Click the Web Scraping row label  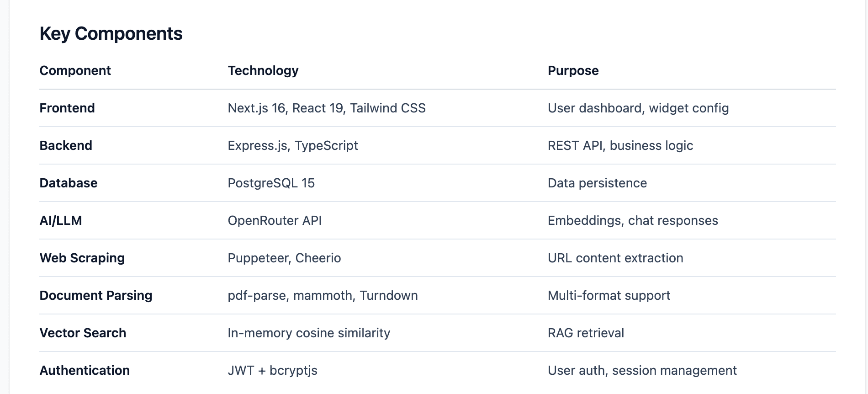click(x=82, y=258)
